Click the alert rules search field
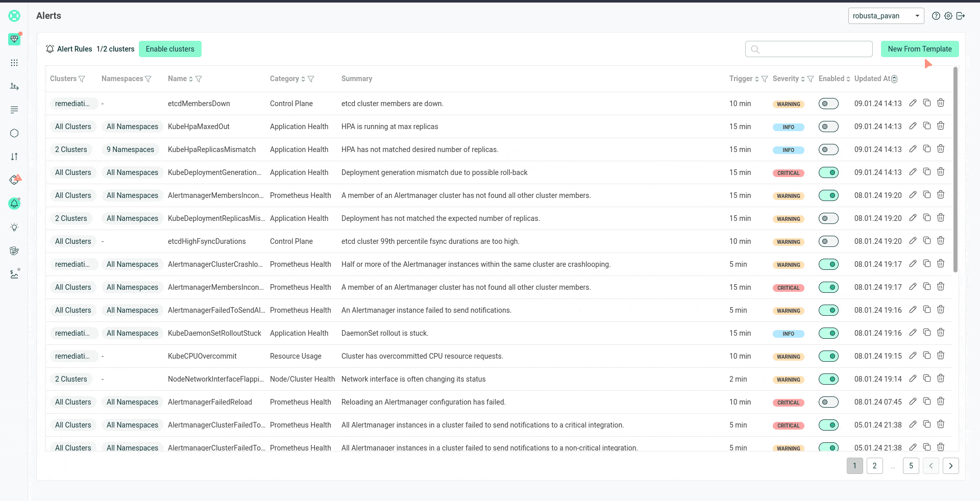This screenshot has height=501, width=980. point(814,49)
